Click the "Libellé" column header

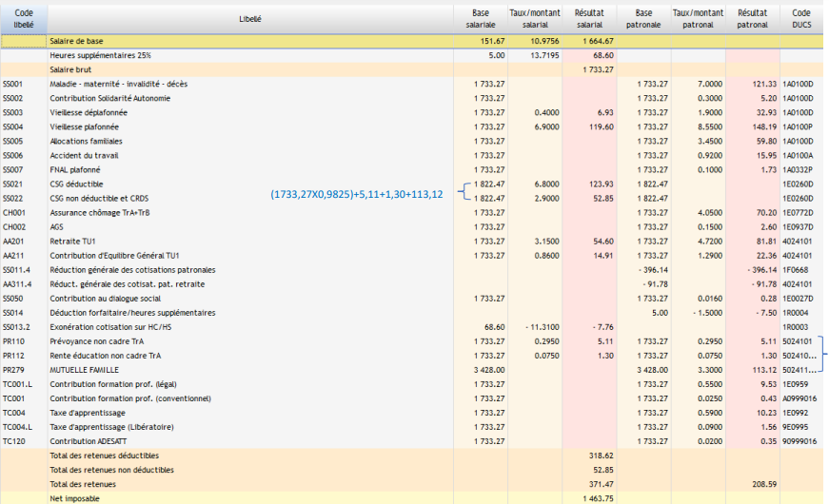250,18
